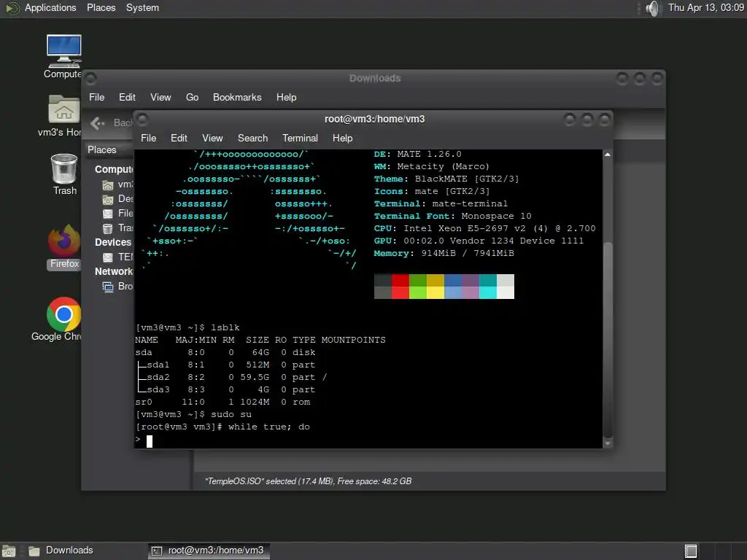Open the Go menu of the Downloads window
Viewport: 747px width, 560px height.
[x=192, y=97]
